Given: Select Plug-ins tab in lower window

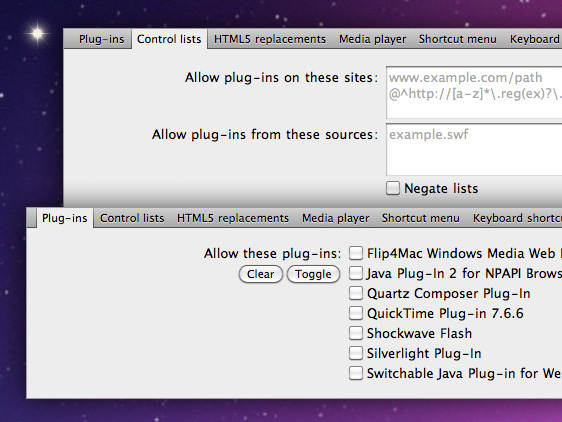Looking at the screenshot, I should coord(65,218).
